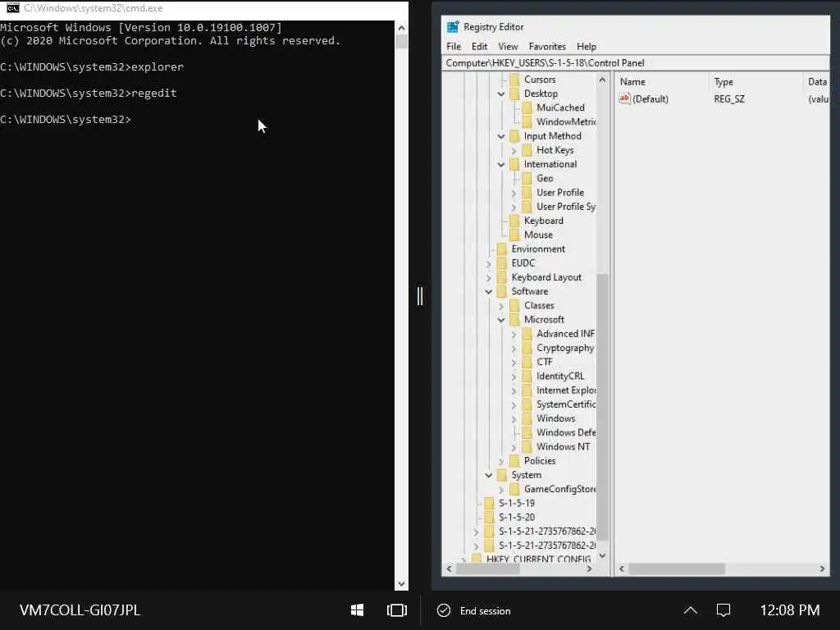Select the GameConfigStore key
The height and width of the screenshot is (630, 840).
coord(559,489)
